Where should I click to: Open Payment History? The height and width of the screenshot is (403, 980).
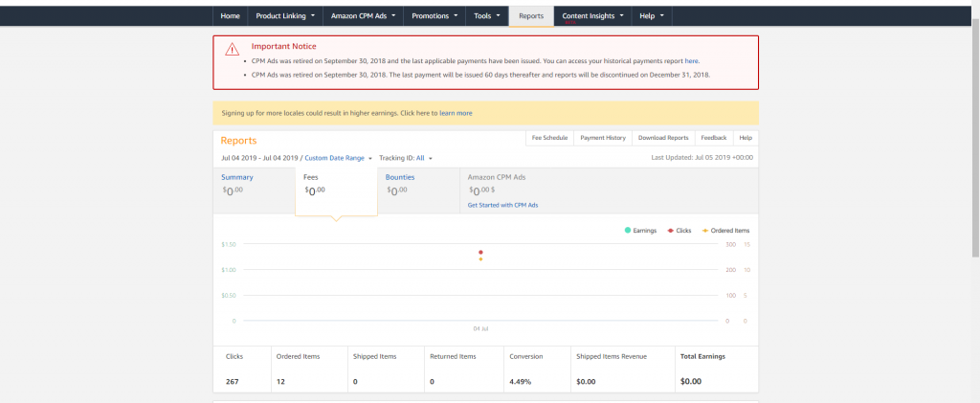(x=603, y=138)
